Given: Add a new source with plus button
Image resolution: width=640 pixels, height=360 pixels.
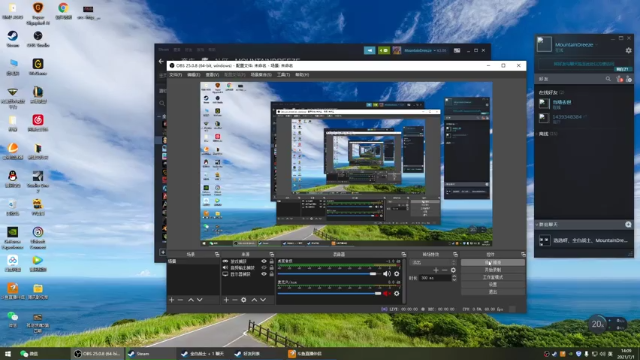Looking at the screenshot, I should 226,300.
